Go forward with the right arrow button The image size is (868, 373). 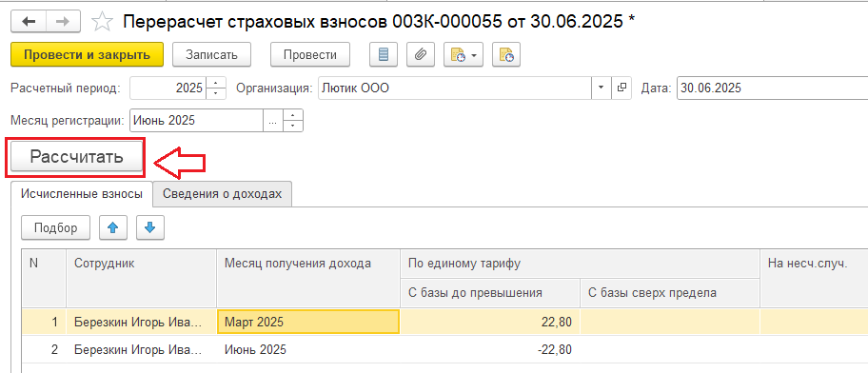63,22
